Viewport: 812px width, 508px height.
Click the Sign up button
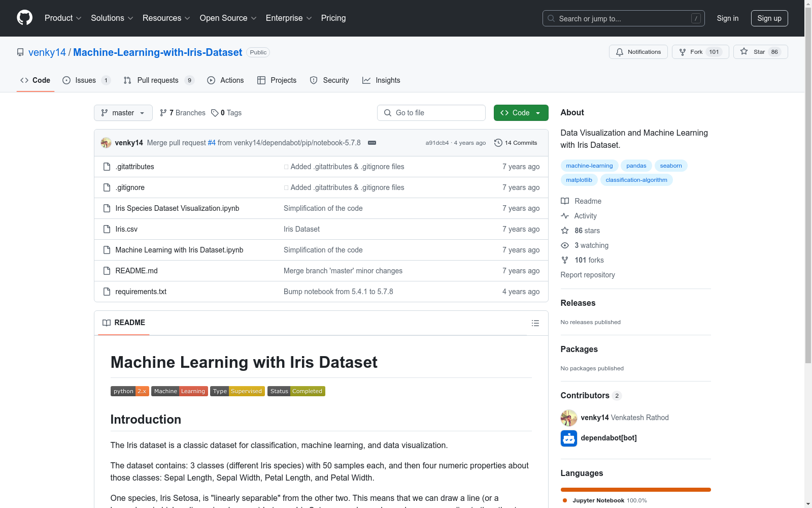[x=769, y=18]
